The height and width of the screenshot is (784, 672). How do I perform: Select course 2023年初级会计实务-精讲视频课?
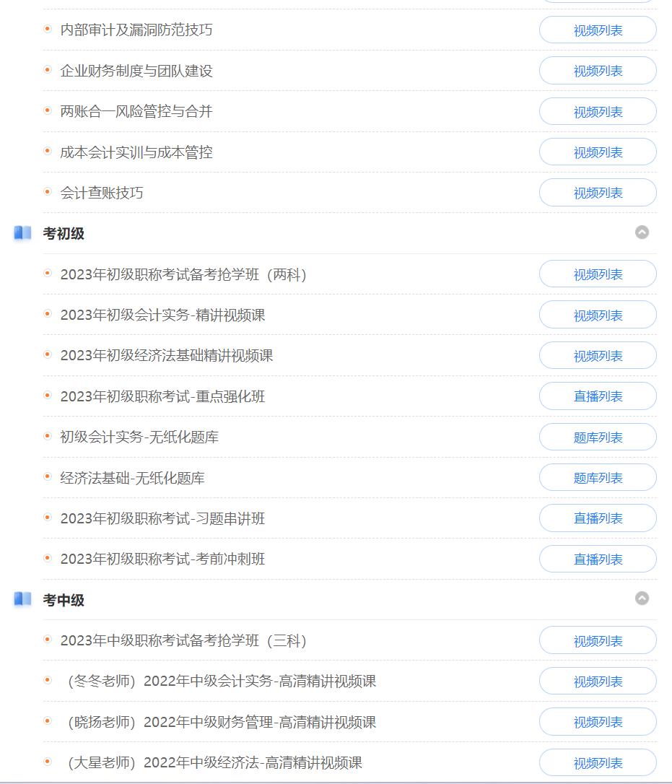162,315
